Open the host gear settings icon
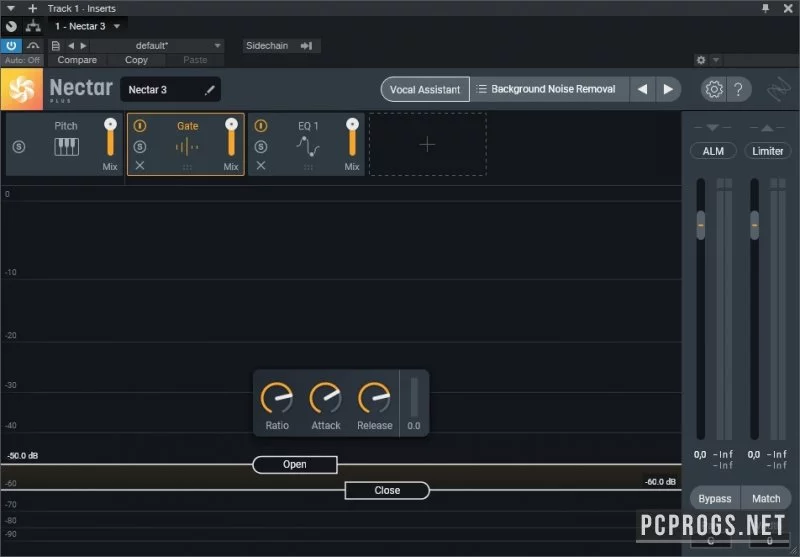 coord(701,60)
